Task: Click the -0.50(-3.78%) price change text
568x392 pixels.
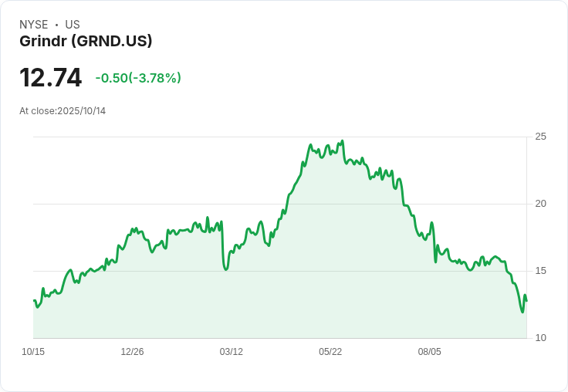Action: click(x=138, y=78)
